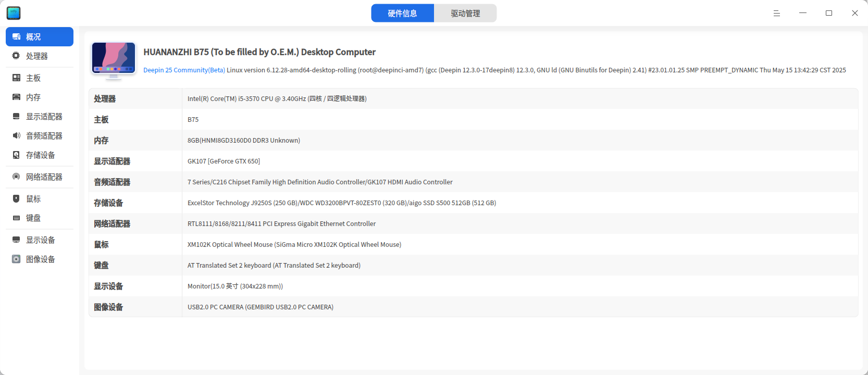Click the Intel(R) Core(TM) i5-3570 CPU value
The width and height of the screenshot is (868, 375).
277,99
